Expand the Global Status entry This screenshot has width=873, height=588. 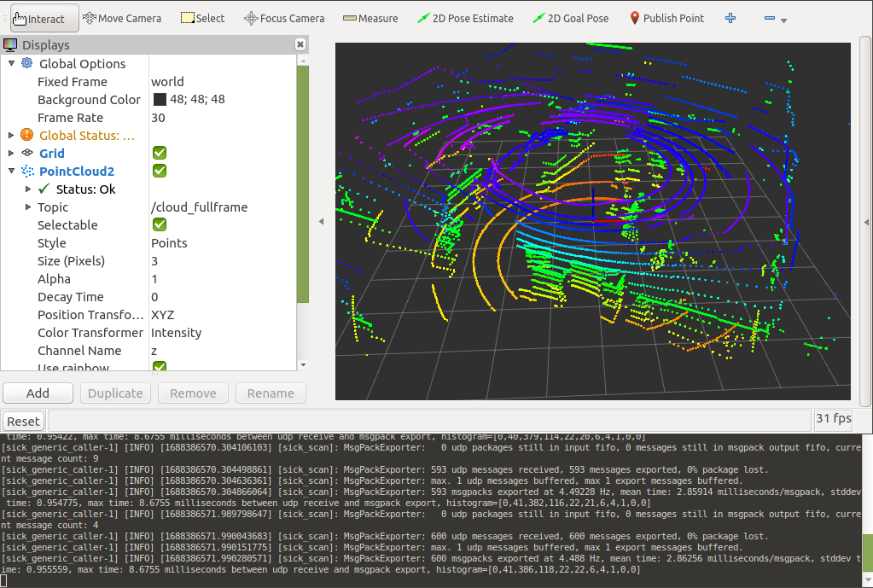click(x=9, y=135)
